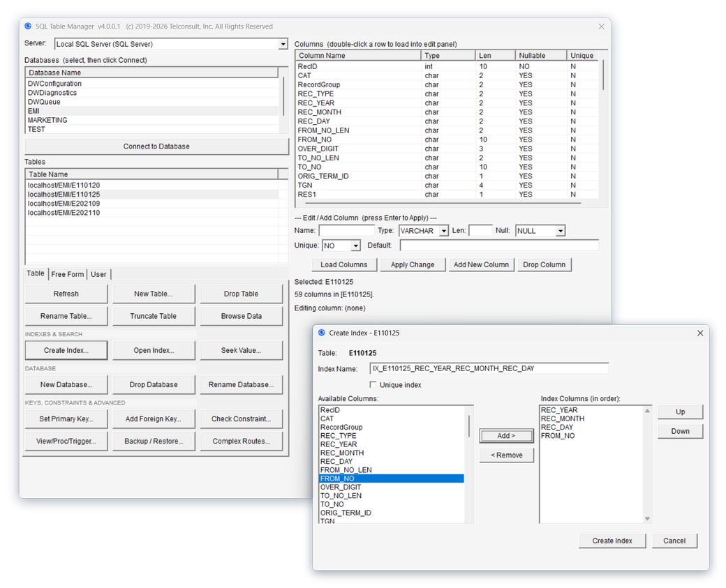This screenshot has width=726, height=588.
Task: Confirm with Create Index button in dialog
Action: 612,541
